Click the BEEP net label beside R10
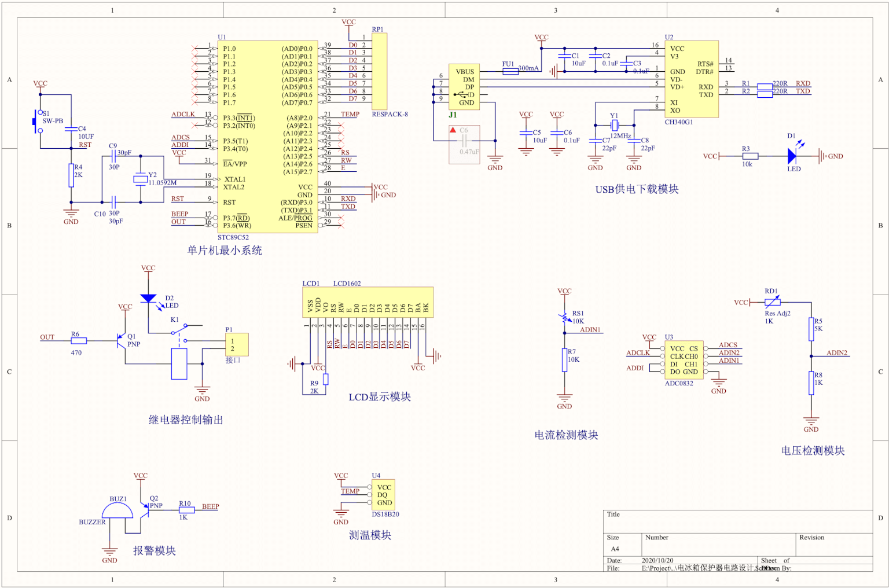889x588 pixels. tap(211, 506)
